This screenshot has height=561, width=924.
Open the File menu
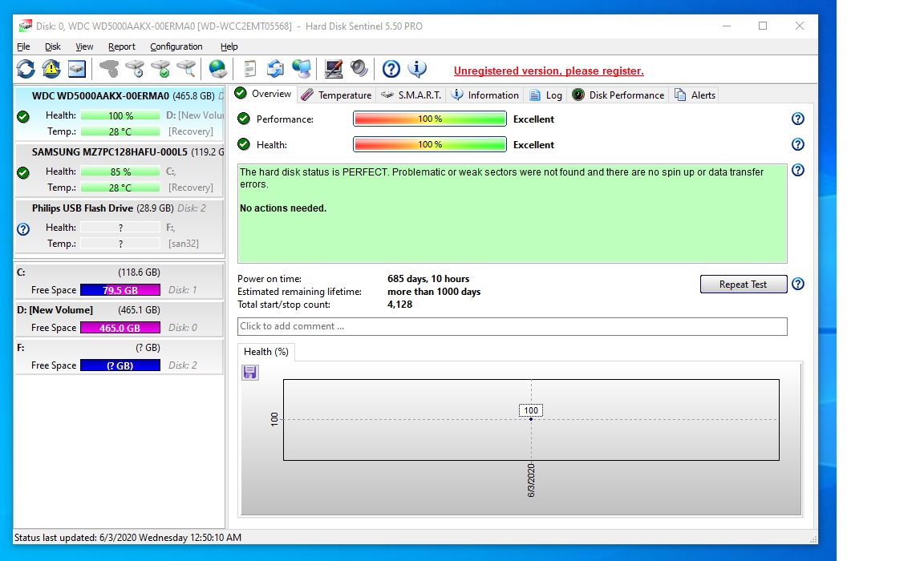click(x=23, y=46)
